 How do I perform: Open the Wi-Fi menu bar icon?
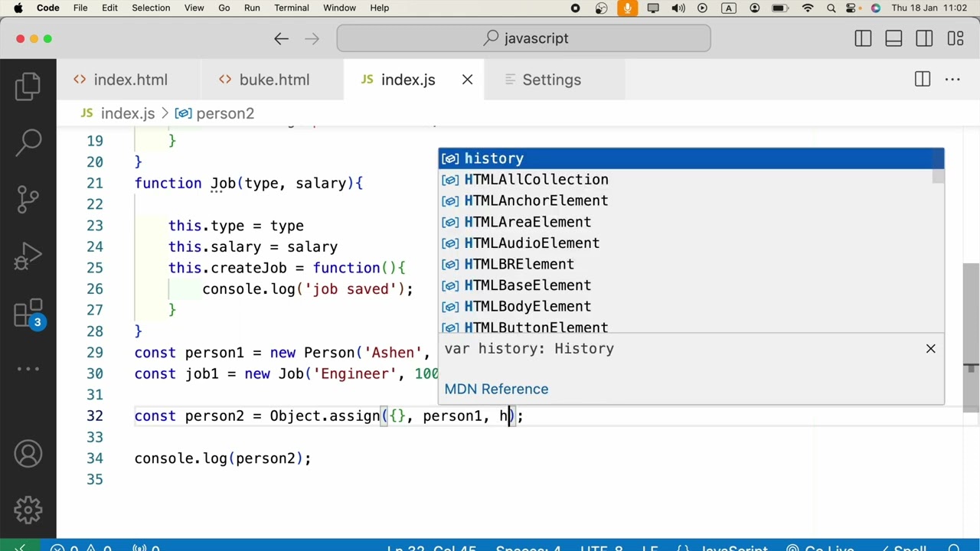808,8
